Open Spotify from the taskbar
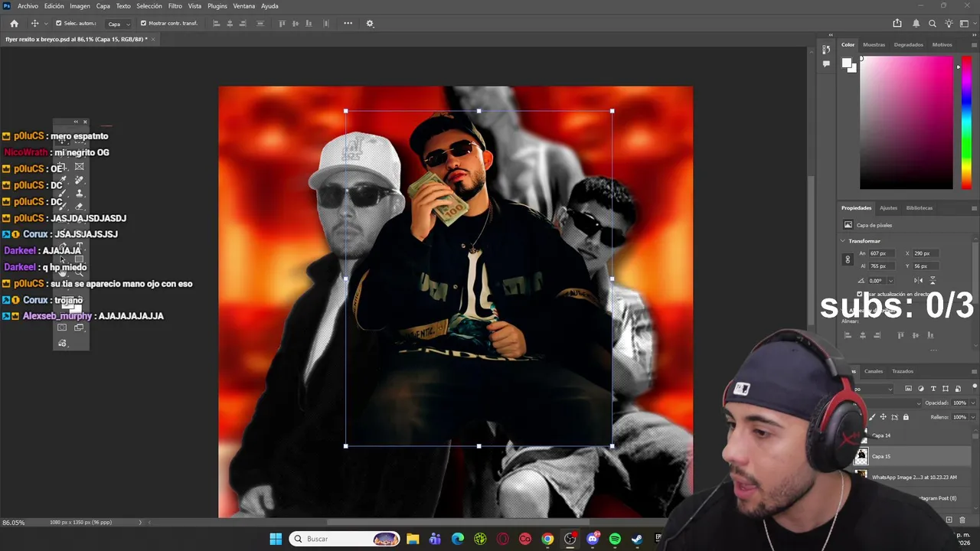Viewport: 980px width, 551px height. click(x=615, y=539)
